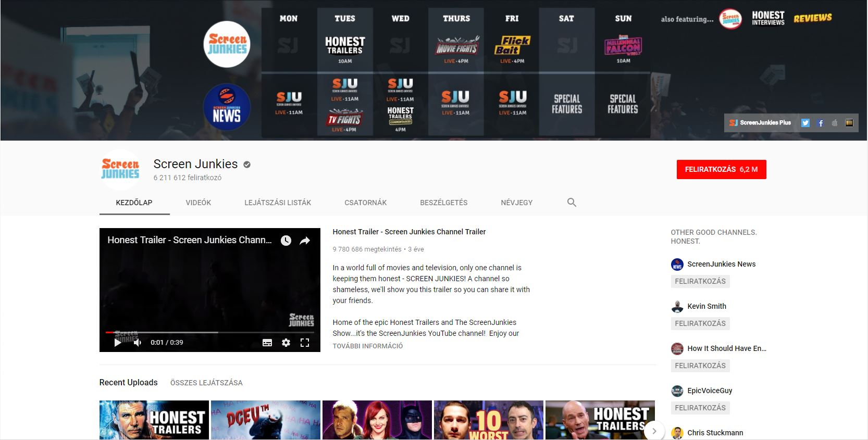Open the 10 Worst video thumbnail

(489, 420)
